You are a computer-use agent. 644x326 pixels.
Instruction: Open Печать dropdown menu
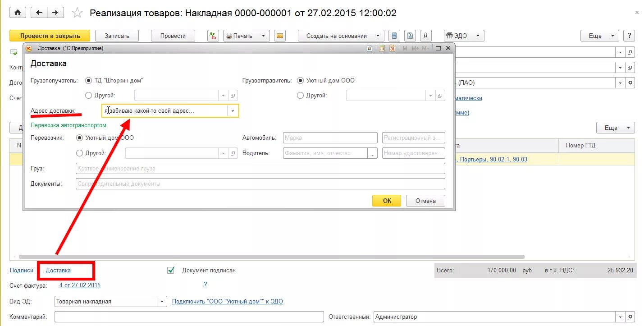click(x=247, y=36)
